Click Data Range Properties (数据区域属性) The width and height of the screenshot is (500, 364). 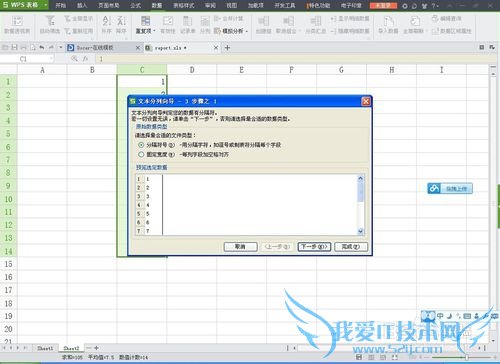452,31
